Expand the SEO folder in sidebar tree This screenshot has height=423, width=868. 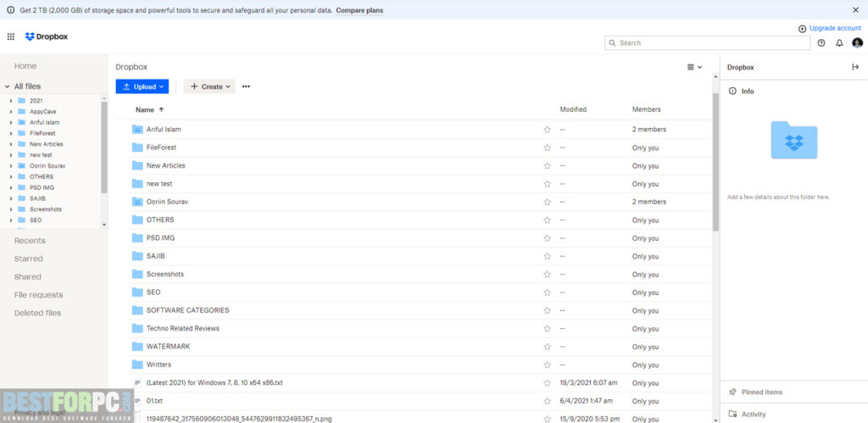[10, 220]
